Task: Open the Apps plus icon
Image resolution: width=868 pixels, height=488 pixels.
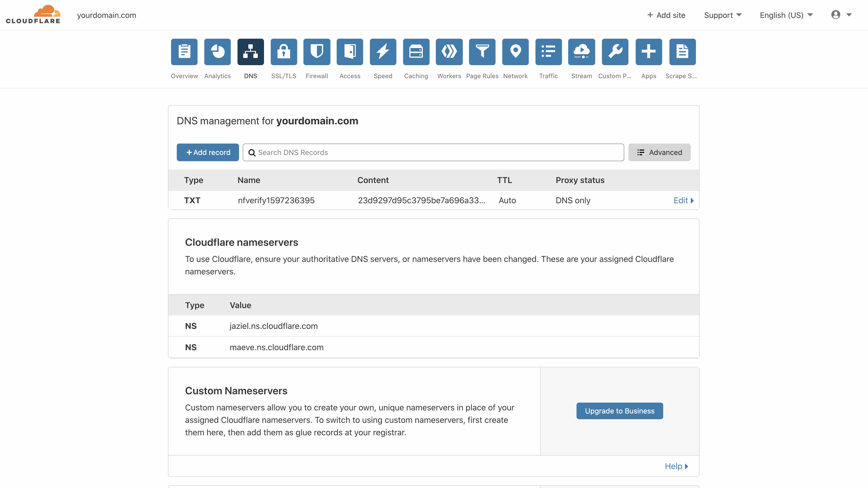Action: (649, 52)
